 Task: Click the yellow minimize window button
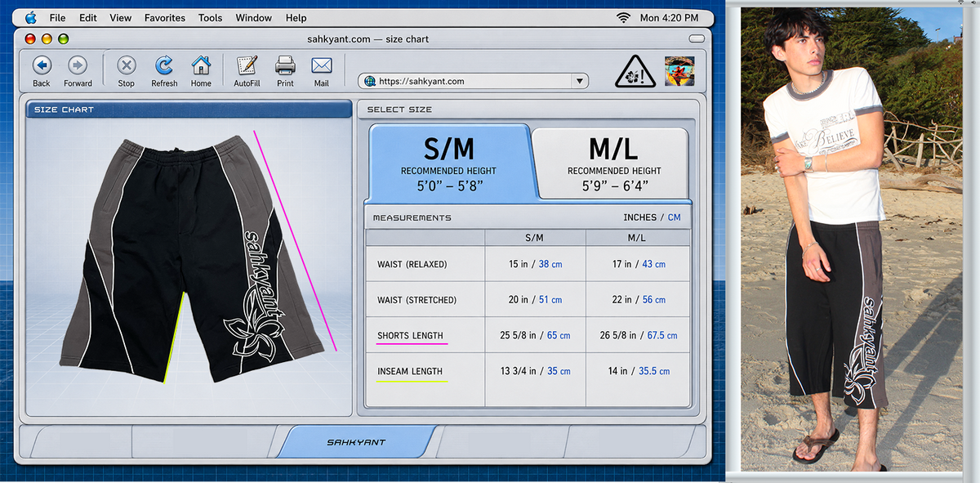point(47,38)
